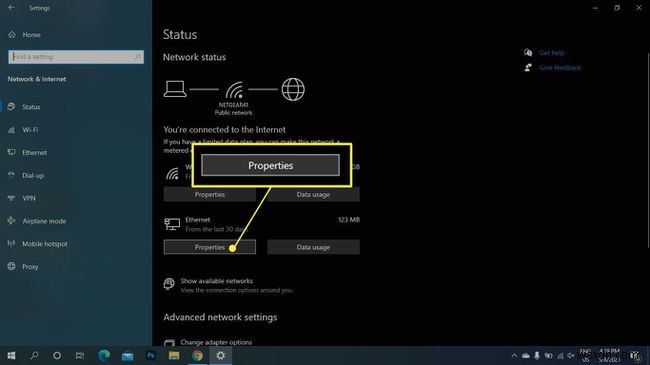Click the battery tray icon

(548, 355)
